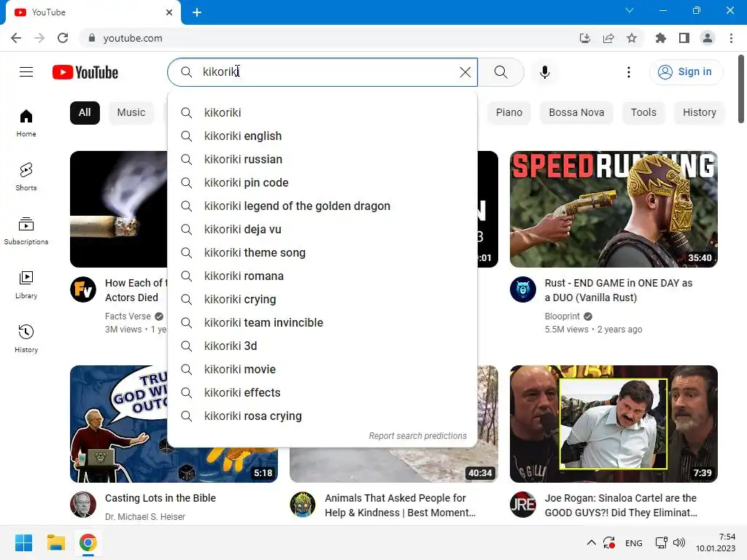Open the Speedrunning Rust video thumbnail
747x560 pixels.
click(x=614, y=209)
